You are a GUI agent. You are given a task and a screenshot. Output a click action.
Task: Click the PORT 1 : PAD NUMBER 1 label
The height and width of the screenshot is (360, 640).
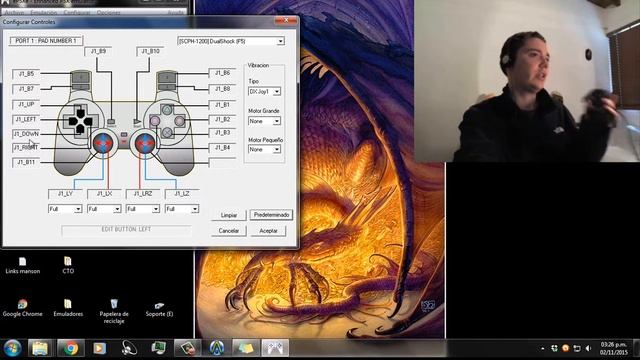point(46,41)
